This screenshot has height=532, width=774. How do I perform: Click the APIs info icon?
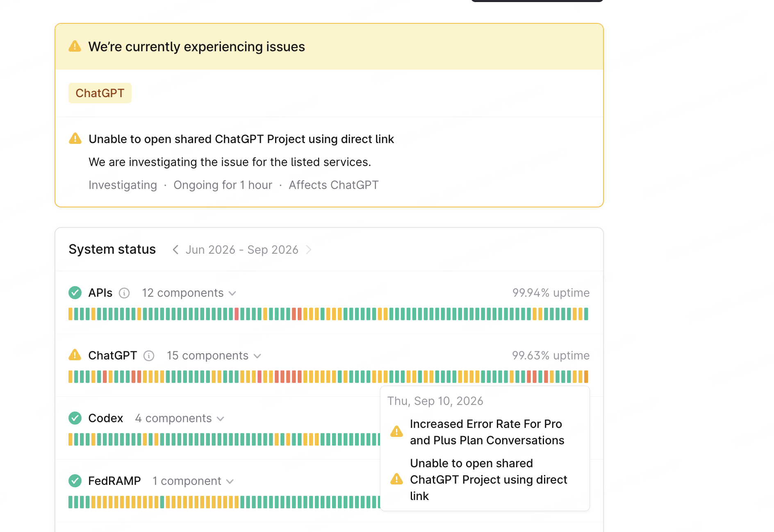pos(124,293)
